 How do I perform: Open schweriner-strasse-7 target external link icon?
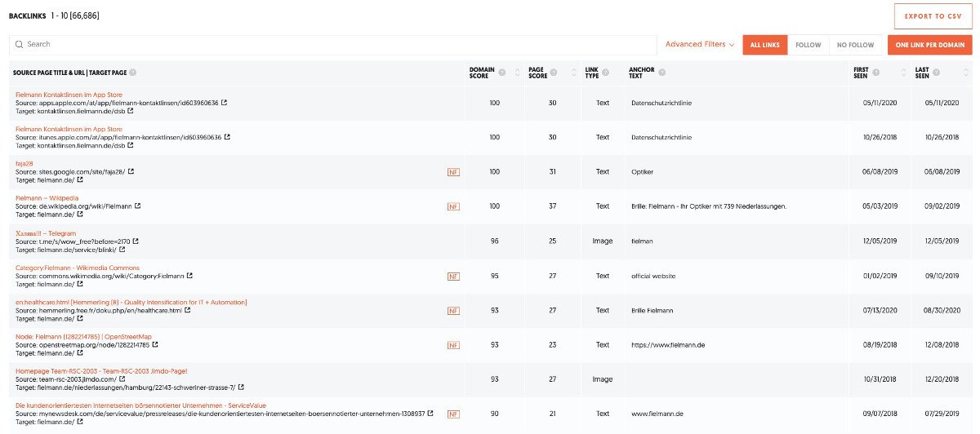(x=241, y=387)
